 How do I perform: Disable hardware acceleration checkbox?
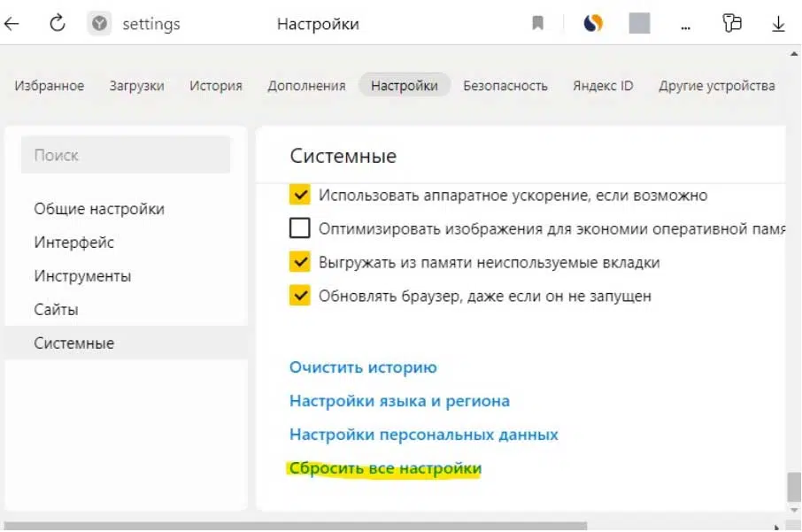click(300, 195)
